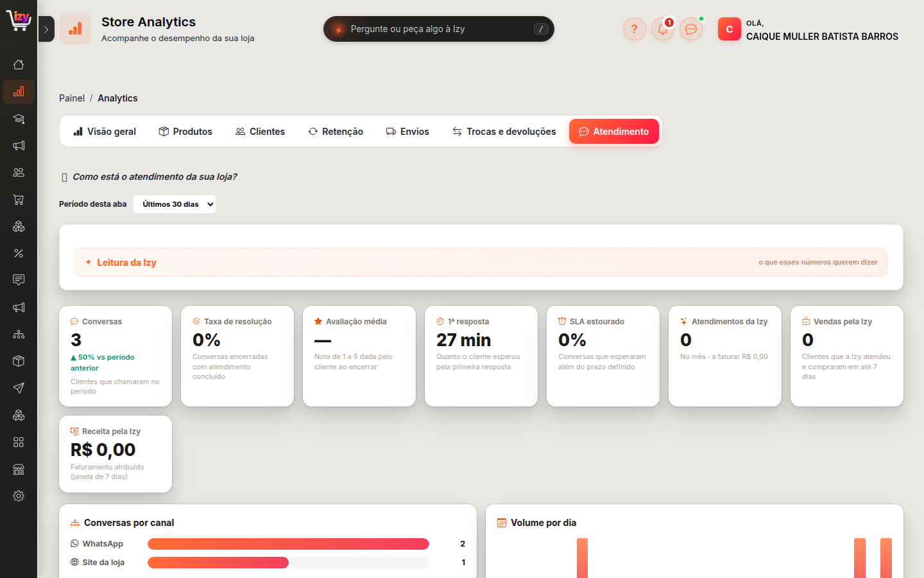Click the Vendas pela Izy card
The height and width of the screenshot is (578, 924).
847,356
